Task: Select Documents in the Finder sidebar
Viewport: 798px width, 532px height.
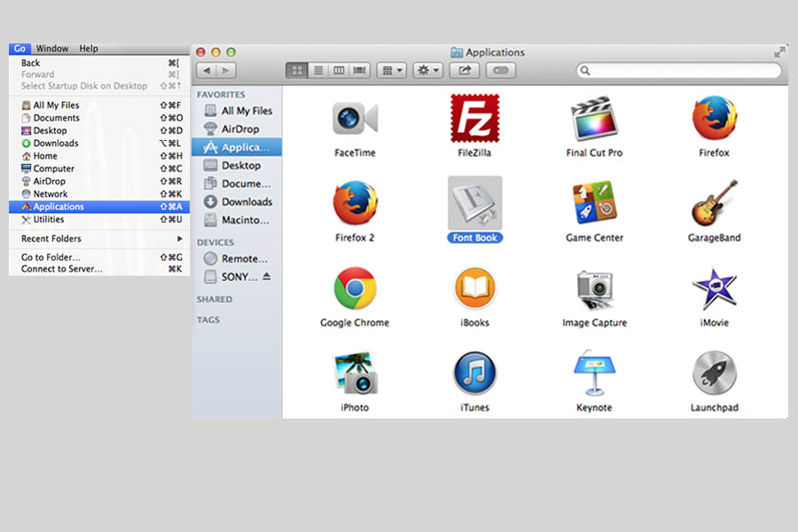Action: coord(237,184)
